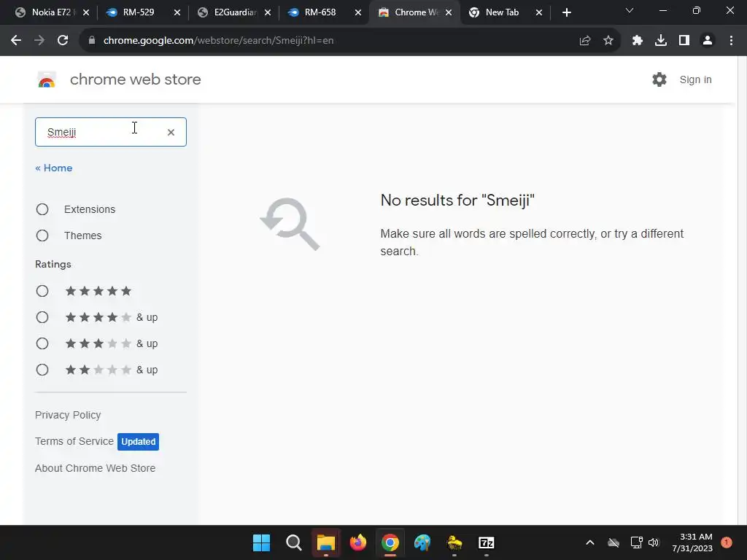747x560 pixels.
Task: Open the clock and date panel
Action: [x=692, y=542]
